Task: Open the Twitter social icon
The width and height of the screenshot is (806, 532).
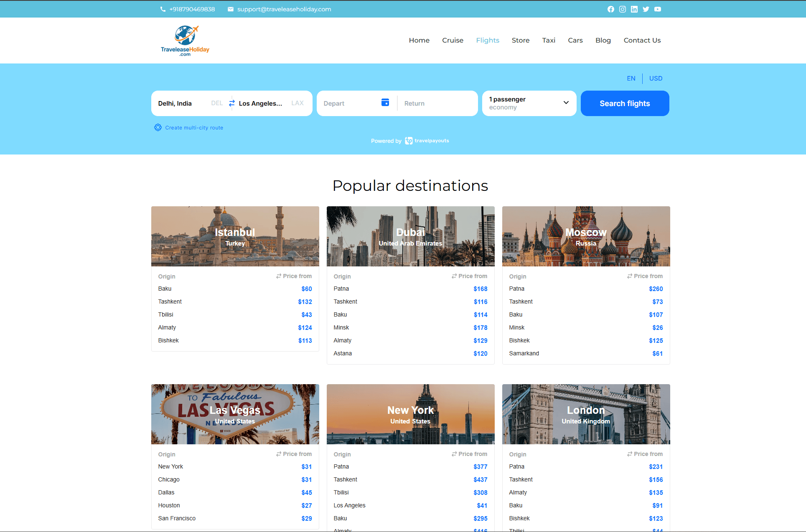Action: (646, 9)
